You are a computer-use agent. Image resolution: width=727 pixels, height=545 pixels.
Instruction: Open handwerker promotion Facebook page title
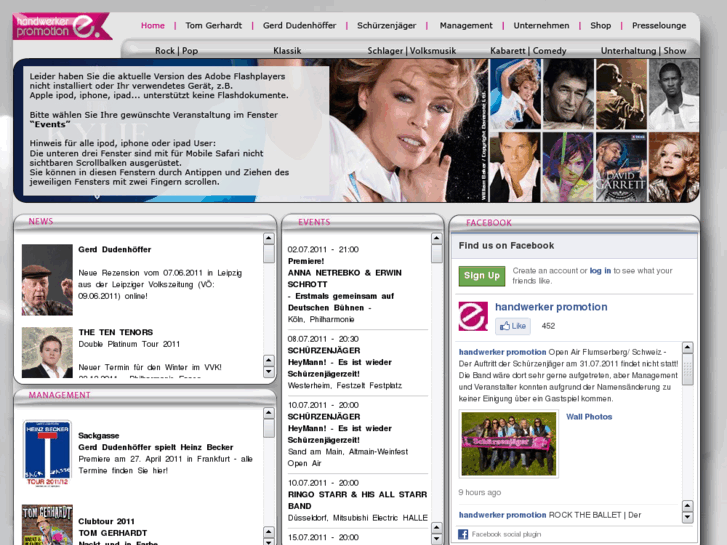(551, 307)
